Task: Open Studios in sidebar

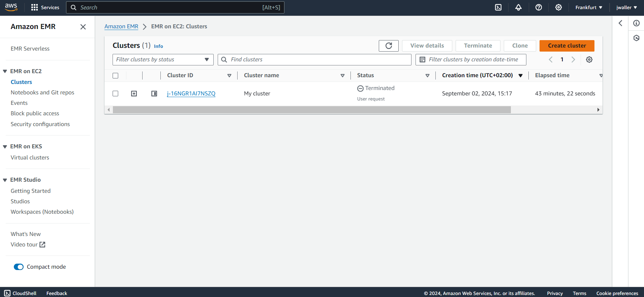Action: coord(20,201)
